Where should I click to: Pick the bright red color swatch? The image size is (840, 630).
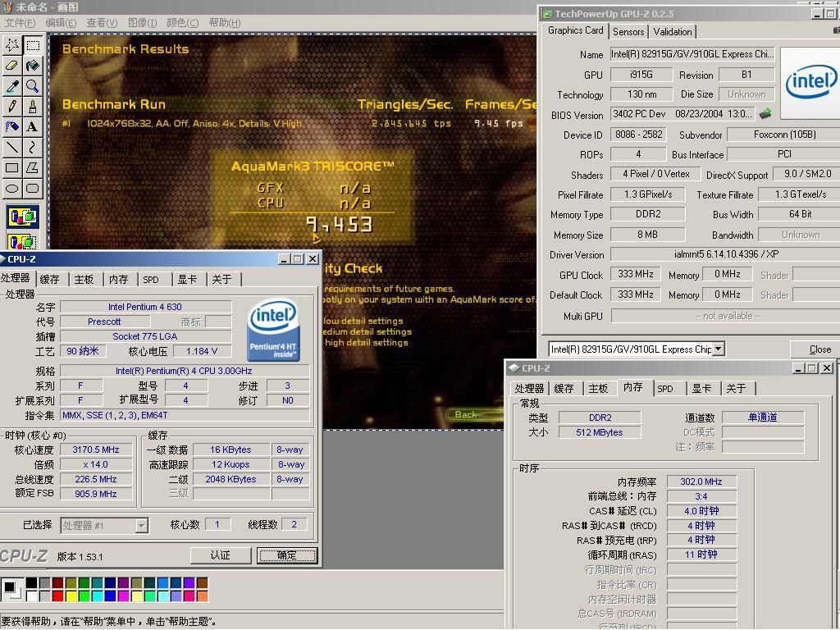58,596
